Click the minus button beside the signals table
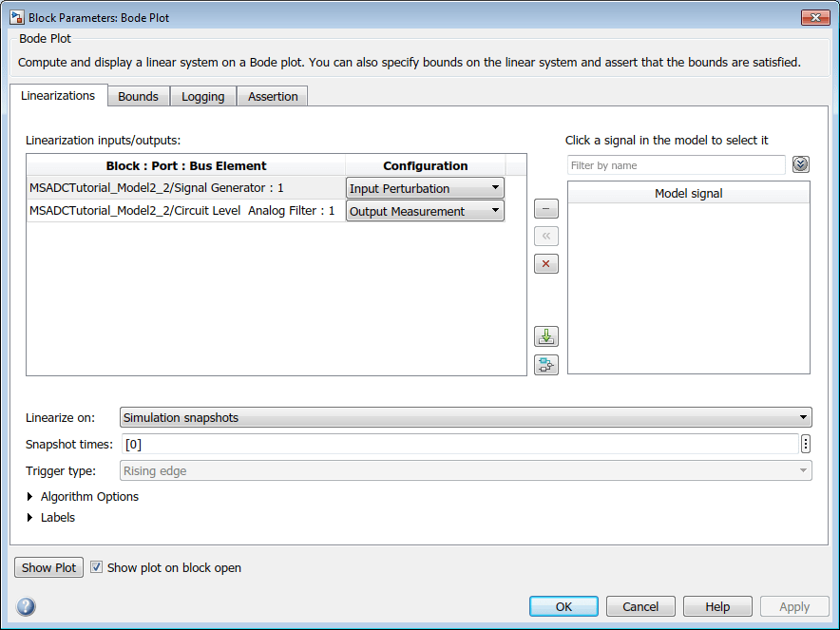This screenshot has width=840, height=630. point(546,208)
